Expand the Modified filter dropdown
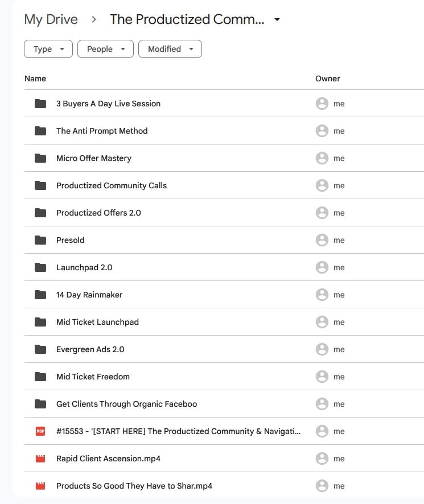Viewport: 424px width, 504px height. tap(170, 49)
